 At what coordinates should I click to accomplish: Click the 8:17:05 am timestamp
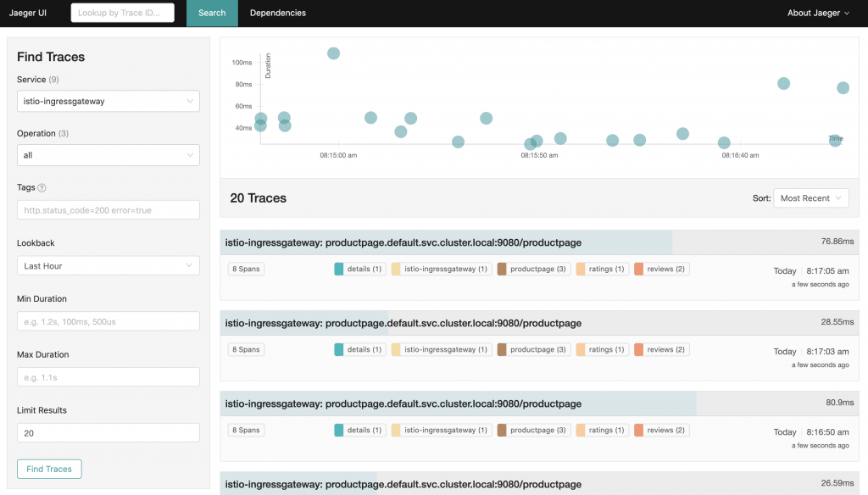click(x=827, y=270)
